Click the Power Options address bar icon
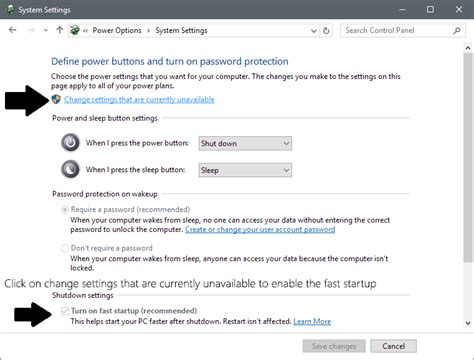Viewport: 474px width, 360px height. tap(75, 30)
